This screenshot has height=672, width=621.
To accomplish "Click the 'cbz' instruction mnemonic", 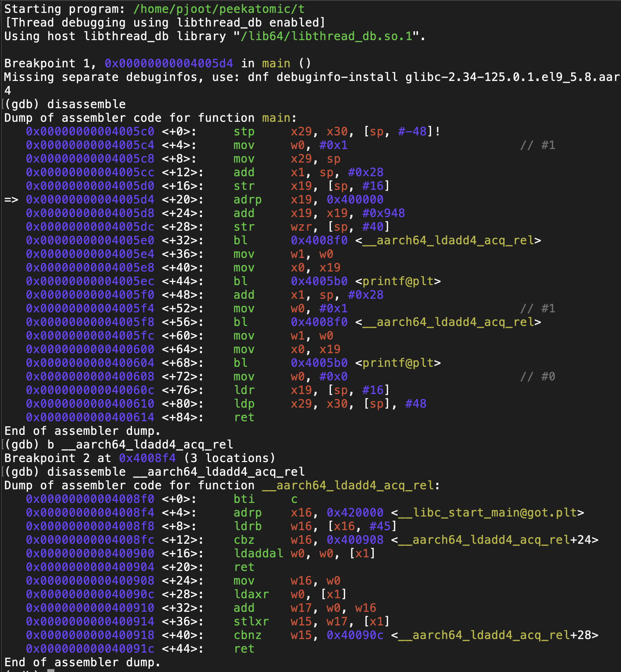I will click(244, 540).
